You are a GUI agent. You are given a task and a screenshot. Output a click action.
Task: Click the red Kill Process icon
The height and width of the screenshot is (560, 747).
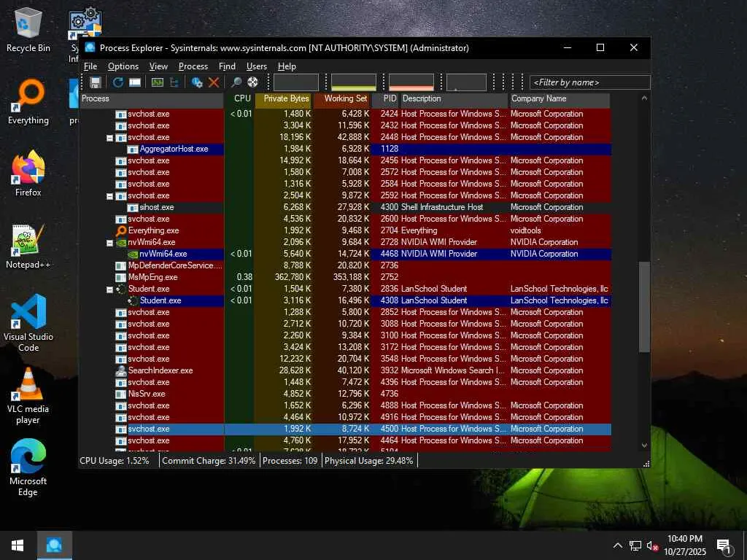coord(214,82)
